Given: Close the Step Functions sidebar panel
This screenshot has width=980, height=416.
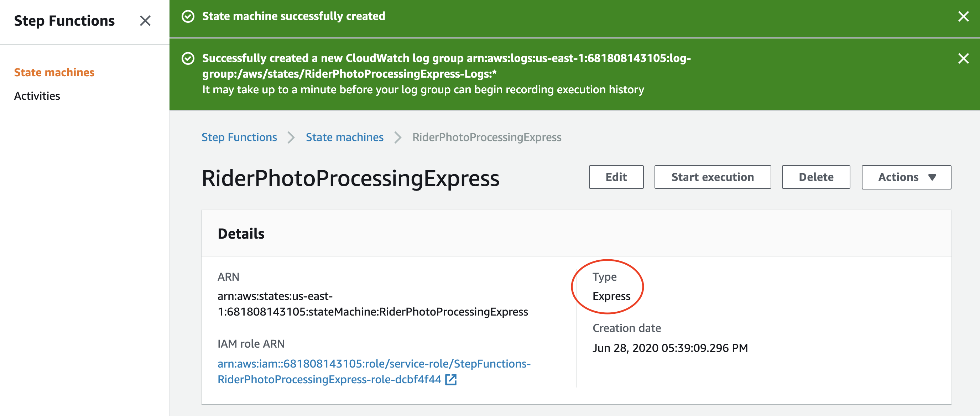Looking at the screenshot, I should (145, 21).
